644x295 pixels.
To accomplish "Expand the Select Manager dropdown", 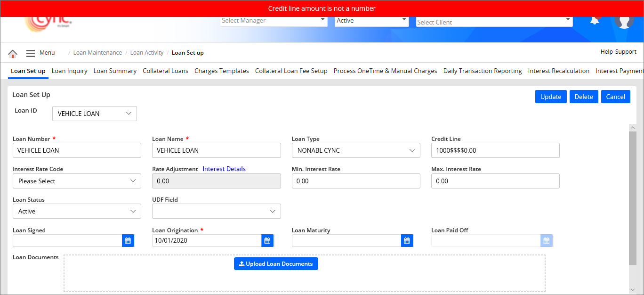I will [x=274, y=21].
